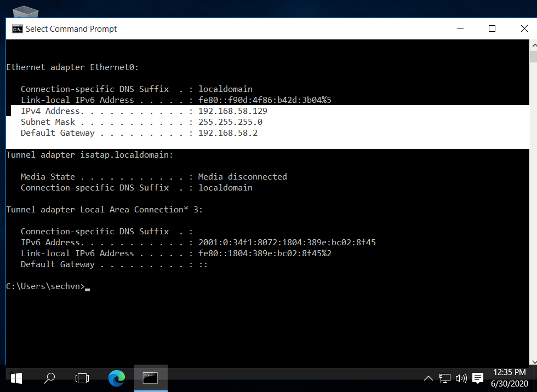
Task: Click 'Tunnel adapter isatap.localdomain:' line
Action: tap(90, 155)
